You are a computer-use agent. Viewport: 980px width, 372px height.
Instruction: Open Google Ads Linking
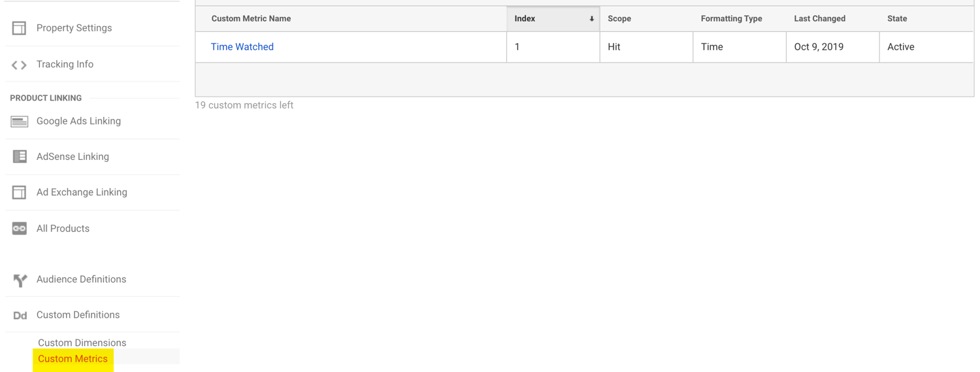78,121
